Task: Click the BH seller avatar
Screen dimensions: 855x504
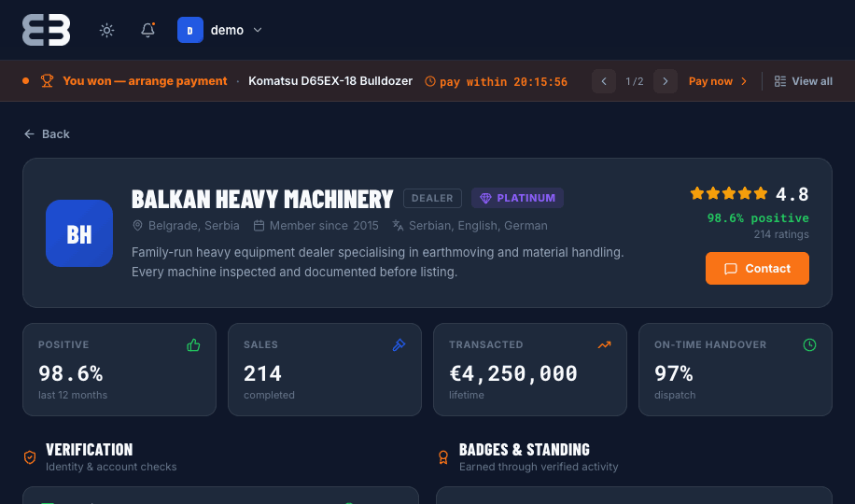Action: pos(79,233)
